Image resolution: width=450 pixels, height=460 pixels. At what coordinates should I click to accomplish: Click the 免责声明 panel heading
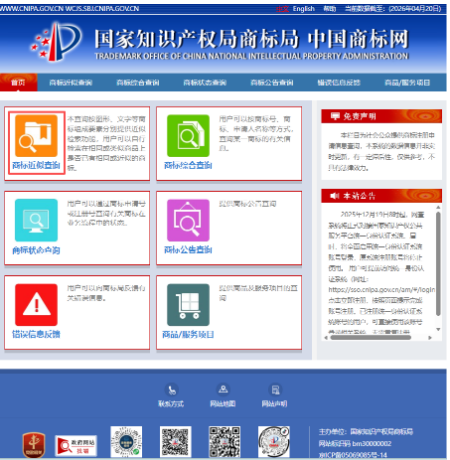click(360, 116)
